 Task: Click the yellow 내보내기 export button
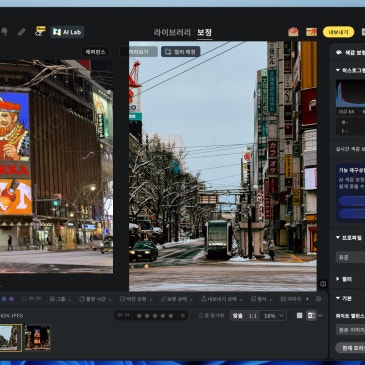pos(338,32)
